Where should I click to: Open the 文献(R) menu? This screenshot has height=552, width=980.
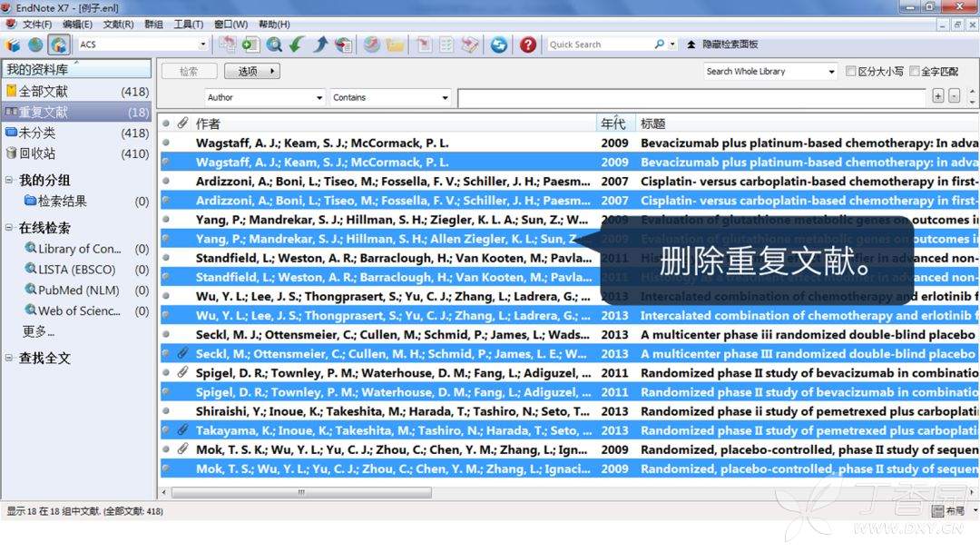click(118, 25)
